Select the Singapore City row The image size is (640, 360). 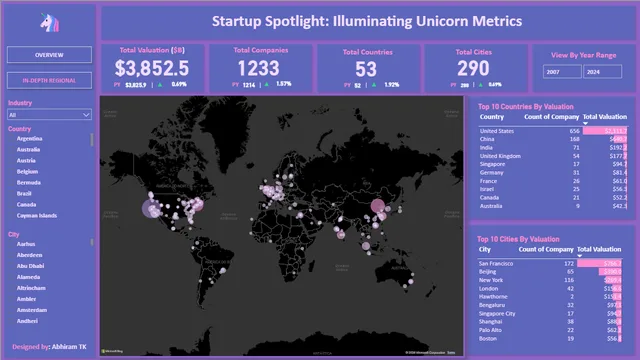pos(550,313)
